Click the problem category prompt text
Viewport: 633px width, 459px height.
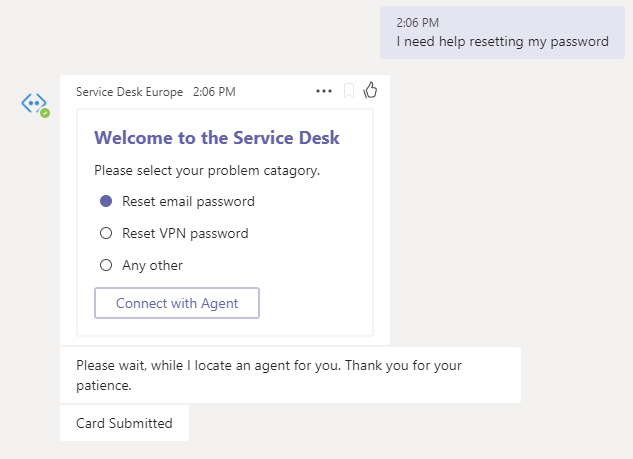click(207, 171)
